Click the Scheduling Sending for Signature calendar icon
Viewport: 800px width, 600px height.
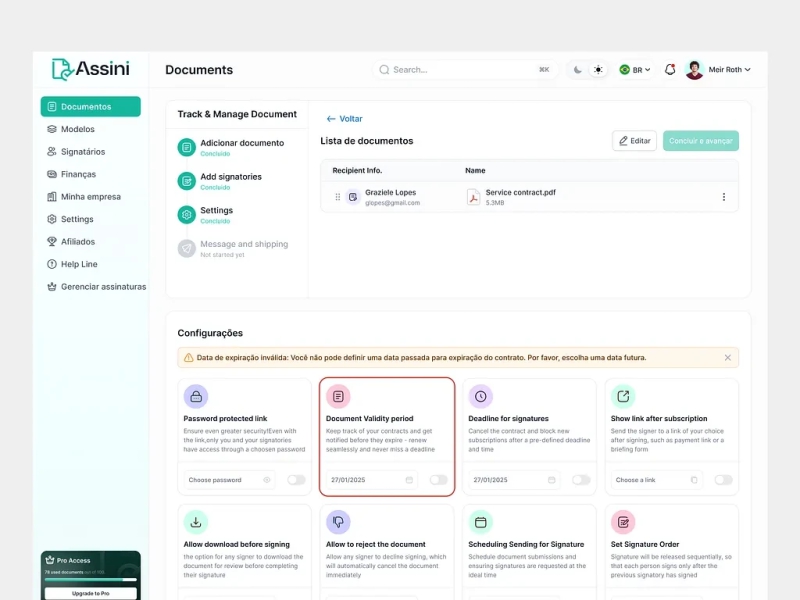481,522
